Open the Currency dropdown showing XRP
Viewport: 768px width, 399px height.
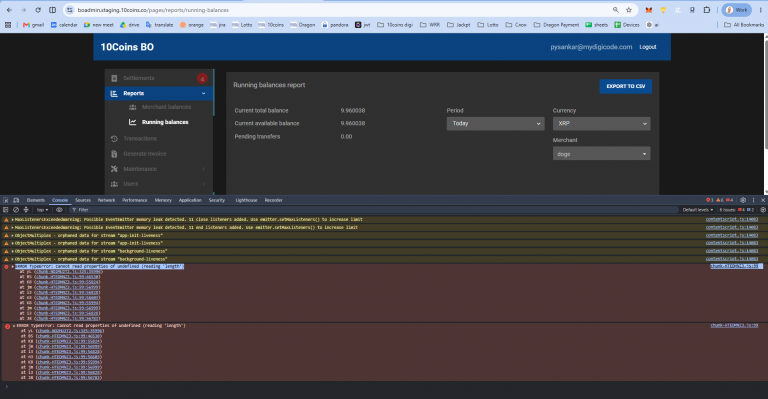pos(601,123)
